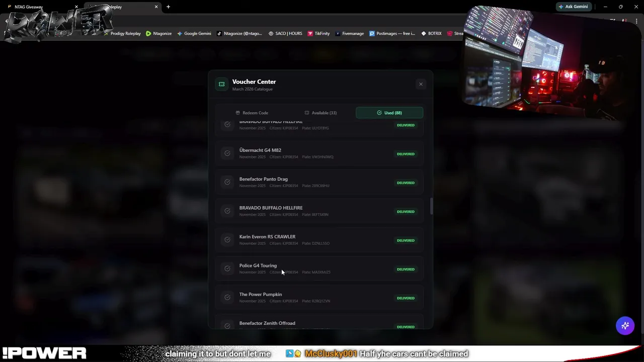This screenshot has width=644, height=362.
Task: Click check icon beside Karin Everon RS CRAWLER
Action: pos(227,240)
